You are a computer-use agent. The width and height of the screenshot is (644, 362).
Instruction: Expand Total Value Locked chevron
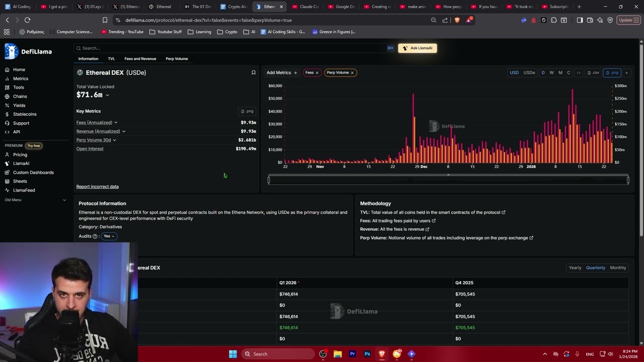(107, 95)
